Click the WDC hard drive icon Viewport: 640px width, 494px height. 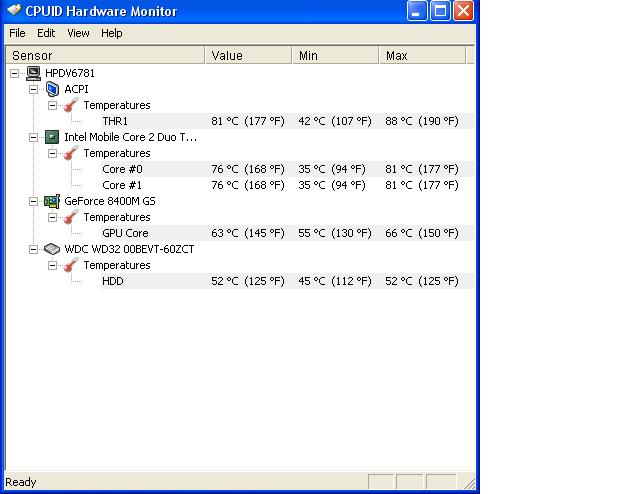pyautogui.click(x=52, y=249)
